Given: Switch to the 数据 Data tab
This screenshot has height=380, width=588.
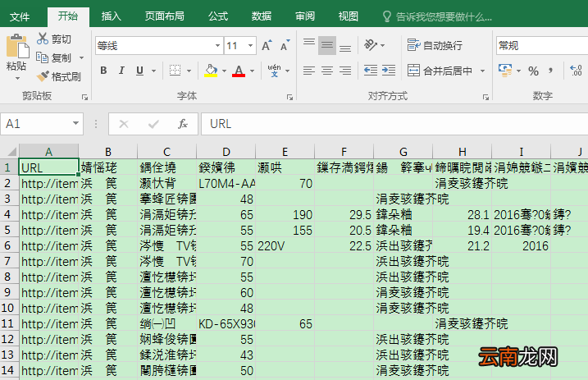Looking at the screenshot, I should point(261,16).
